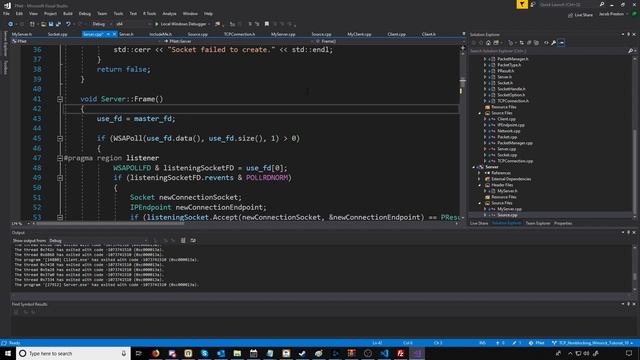Expand the References node under Server

coord(480,173)
